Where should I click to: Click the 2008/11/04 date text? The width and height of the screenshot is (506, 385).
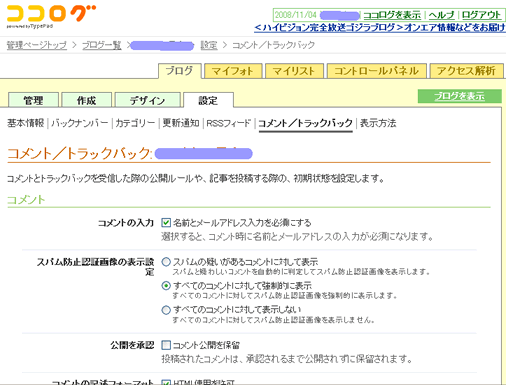point(296,15)
